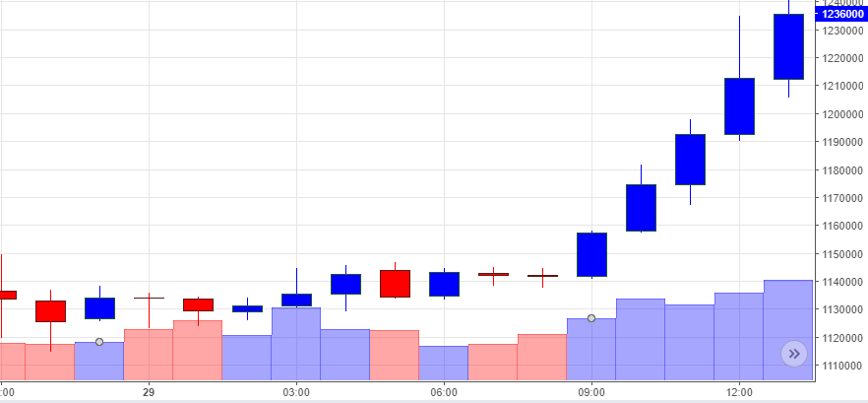868x403 pixels.
Task: Click the 09:00 label on the time axis
Action: tap(591, 390)
